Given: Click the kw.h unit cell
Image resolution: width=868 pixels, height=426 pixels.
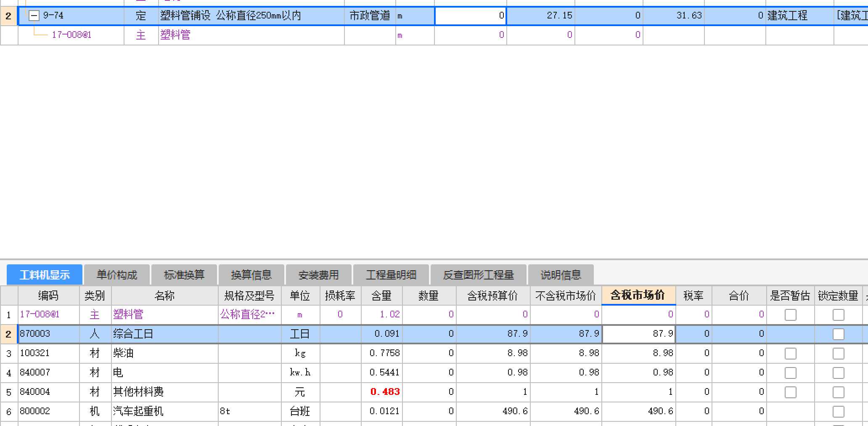Looking at the screenshot, I should pyautogui.click(x=300, y=373).
